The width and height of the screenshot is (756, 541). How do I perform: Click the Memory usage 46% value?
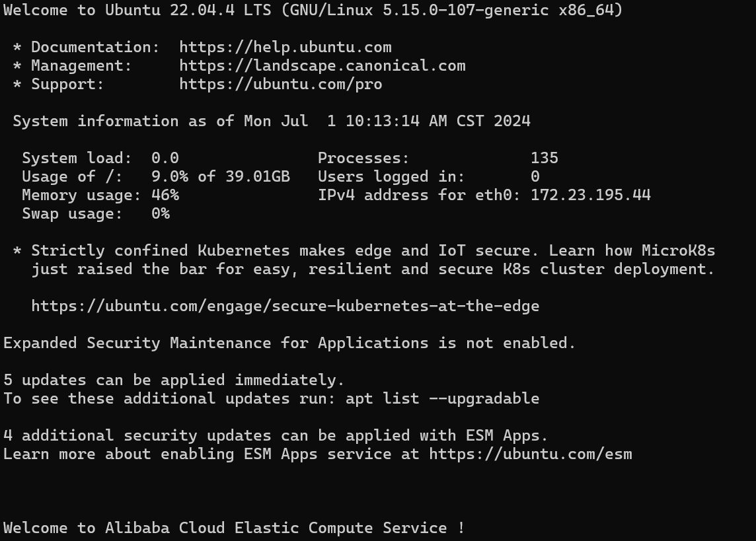165,195
